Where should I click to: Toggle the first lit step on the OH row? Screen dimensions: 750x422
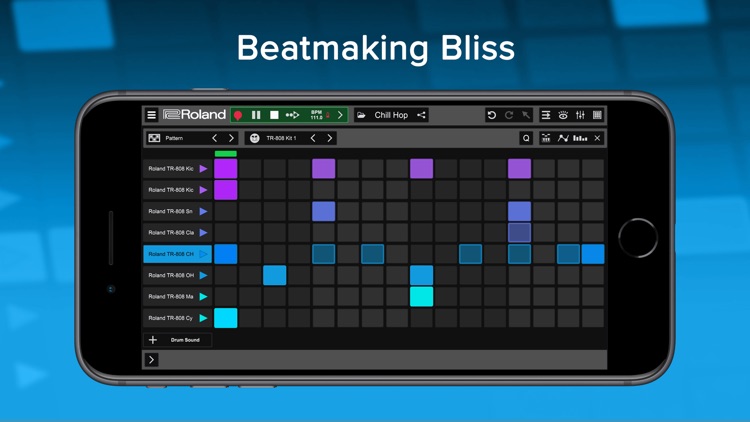click(275, 275)
